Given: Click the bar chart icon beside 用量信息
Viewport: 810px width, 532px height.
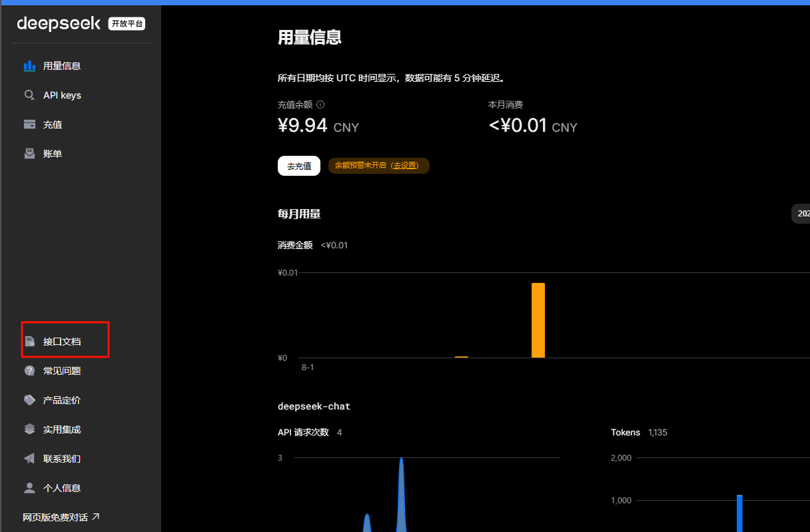Looking at the screenshot, I should (x=29, y=66).
